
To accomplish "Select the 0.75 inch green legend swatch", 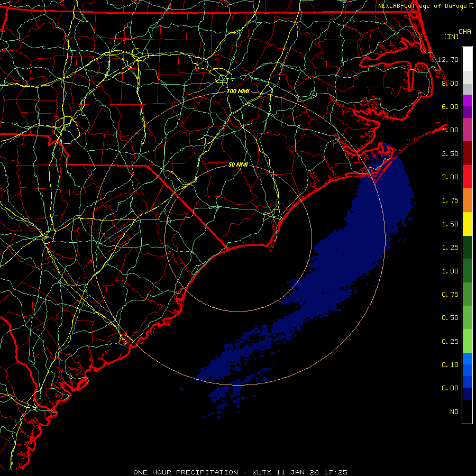I will [467, 294].
